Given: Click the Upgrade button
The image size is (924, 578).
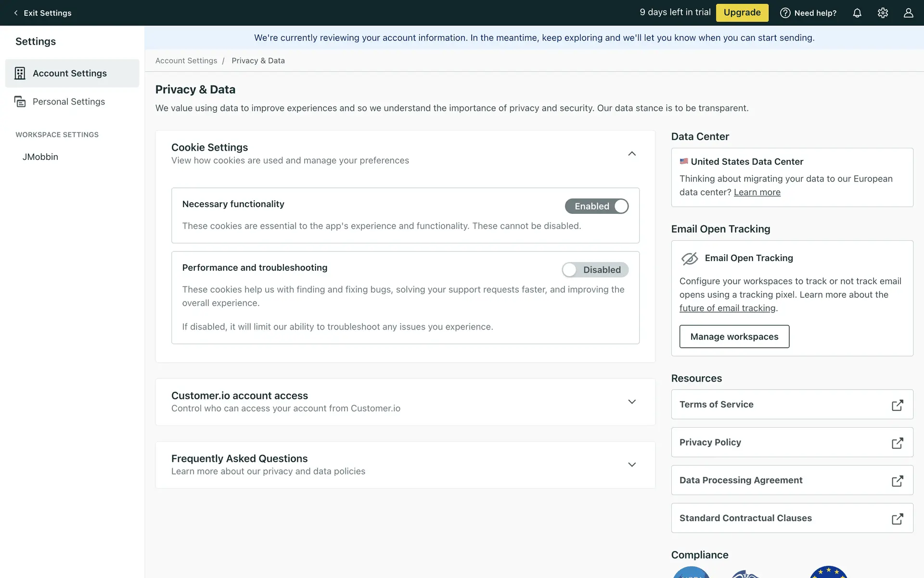Looking at the screenshot, I should click(742, 13).
